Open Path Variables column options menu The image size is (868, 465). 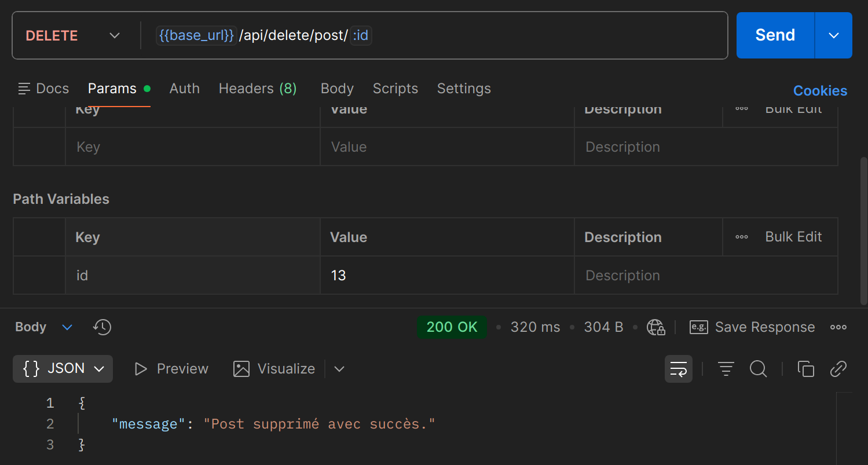click(742, 237)
